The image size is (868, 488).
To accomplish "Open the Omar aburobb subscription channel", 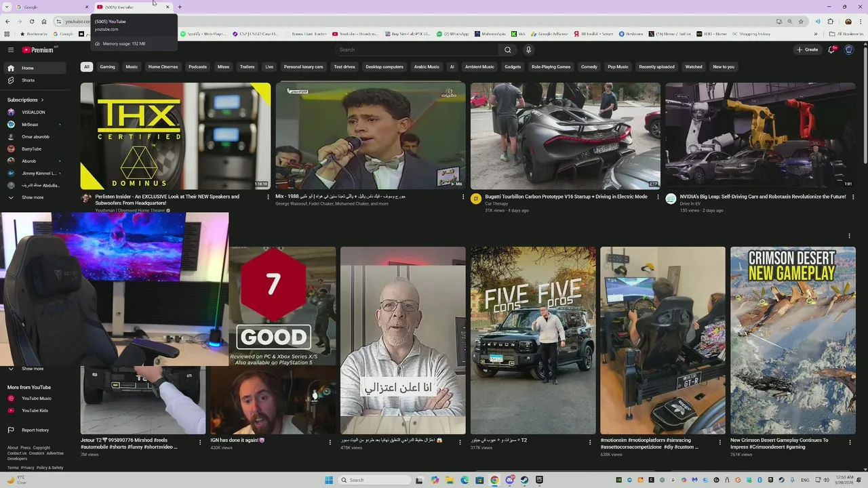I will pyautogui.click(x=35, y=137).
